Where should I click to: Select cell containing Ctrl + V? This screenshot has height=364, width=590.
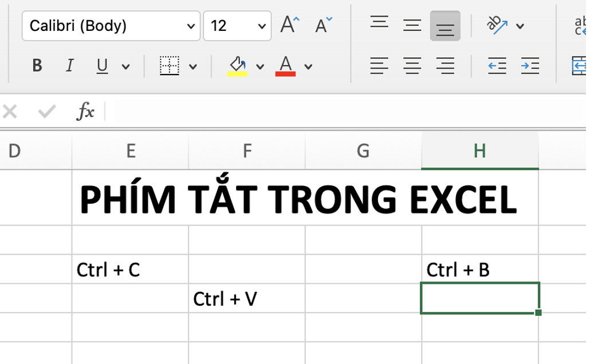click(x=247, y=299)
